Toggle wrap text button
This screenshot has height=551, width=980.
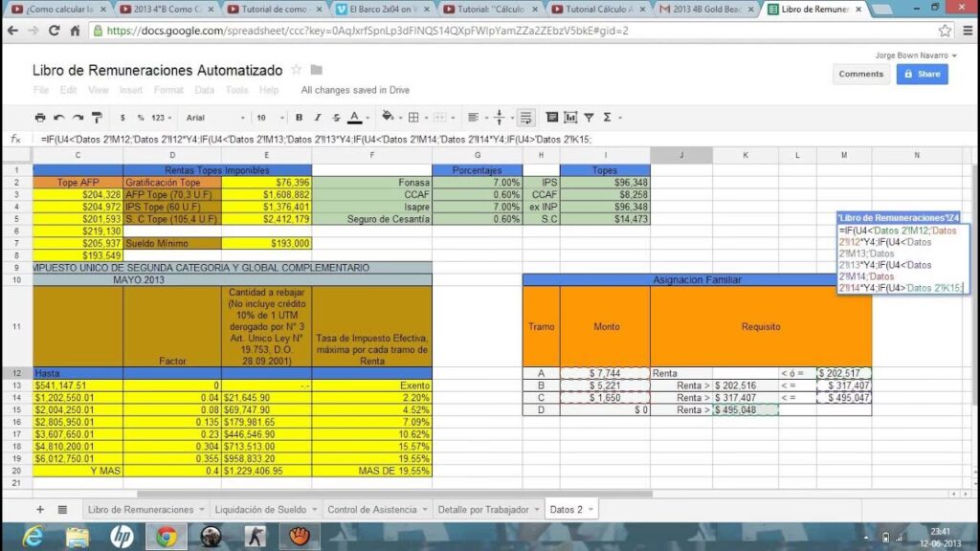coord(524,118)
